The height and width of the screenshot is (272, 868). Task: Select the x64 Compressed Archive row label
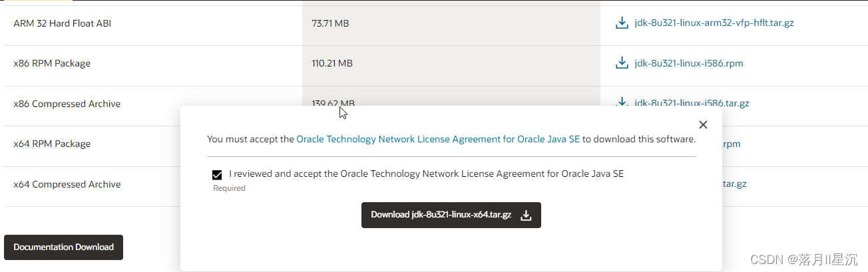coord(67,184)
